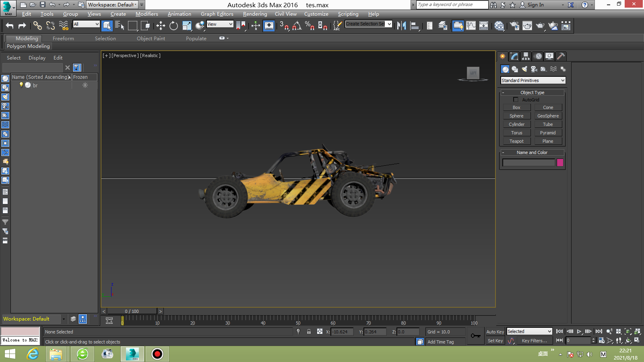Enable the AutoGrid checkbox

coord(516,100)
